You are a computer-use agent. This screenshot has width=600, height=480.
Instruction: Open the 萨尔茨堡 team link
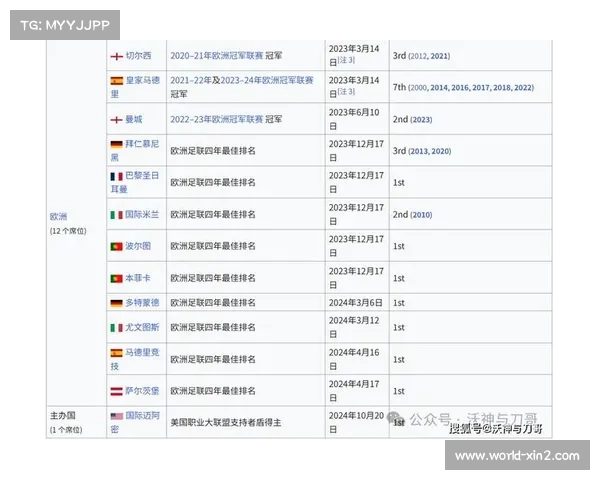click(142, 391)
